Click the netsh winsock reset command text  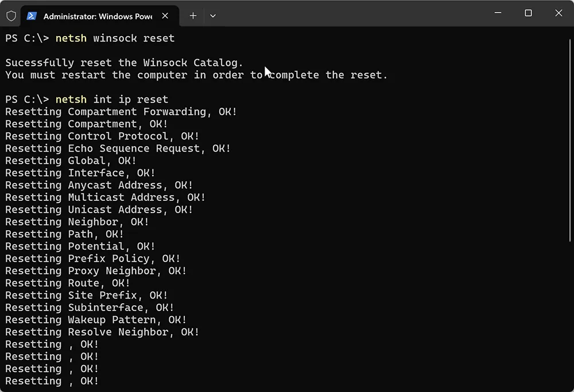(115, 38)
